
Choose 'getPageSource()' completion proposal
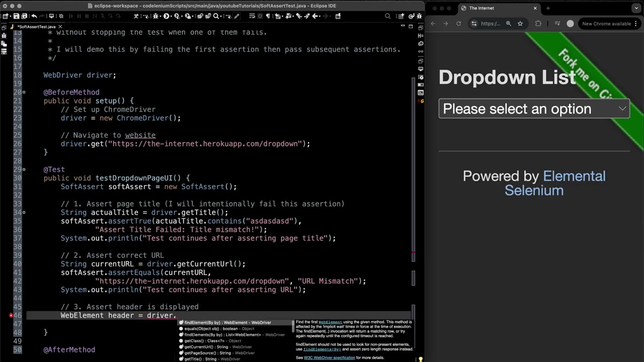click(x=235, y=353)
